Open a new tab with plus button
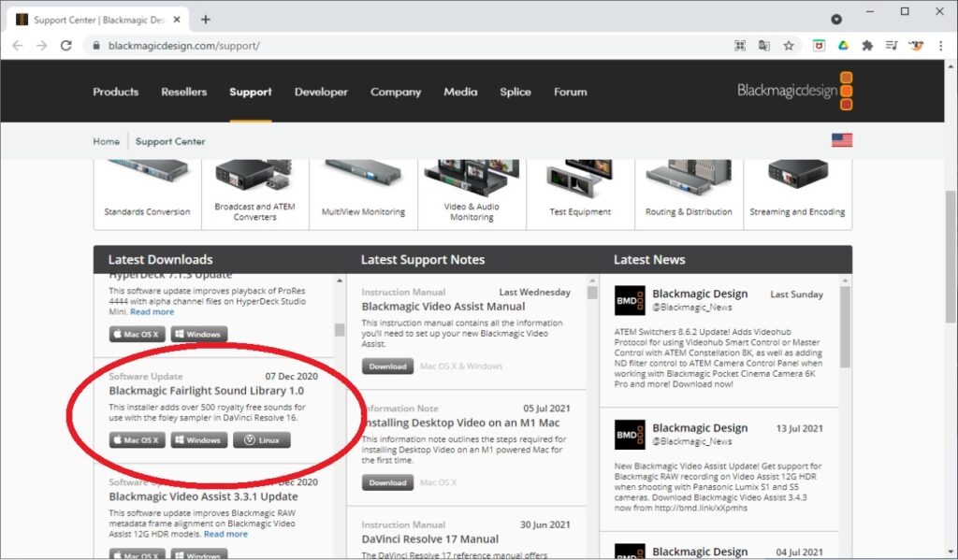The width and height of the screenshot is (958, 560). (x=206, y=19)
